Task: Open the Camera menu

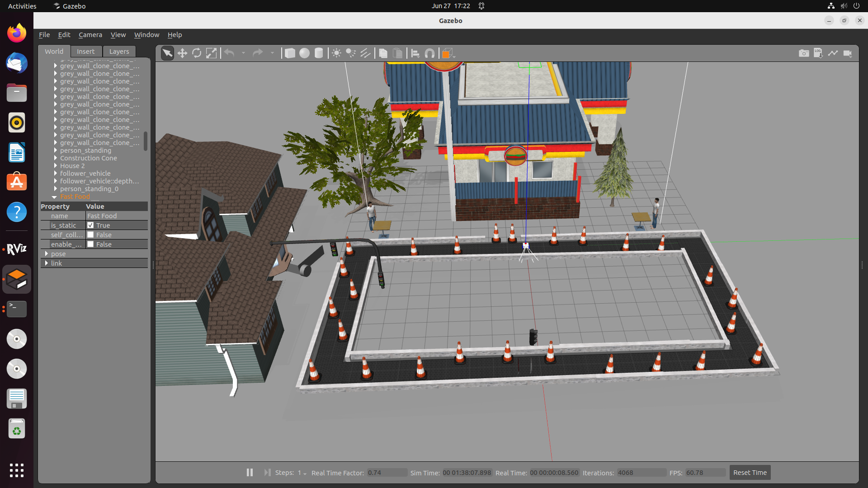Action: point(90,35)
